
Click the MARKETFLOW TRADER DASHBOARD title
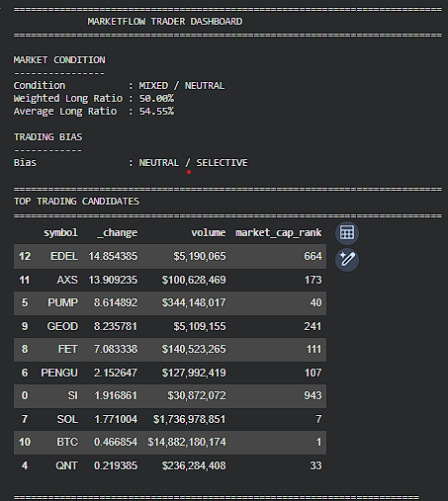coord(165,22)
